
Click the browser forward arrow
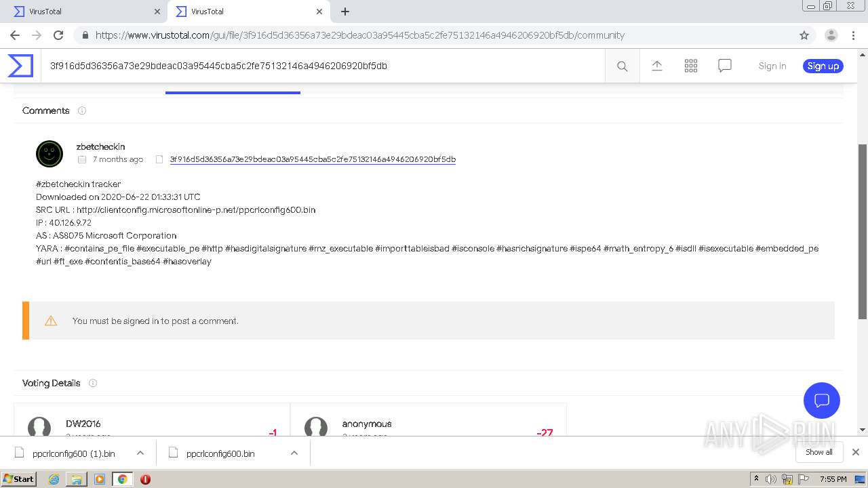[x=37, y=35]
